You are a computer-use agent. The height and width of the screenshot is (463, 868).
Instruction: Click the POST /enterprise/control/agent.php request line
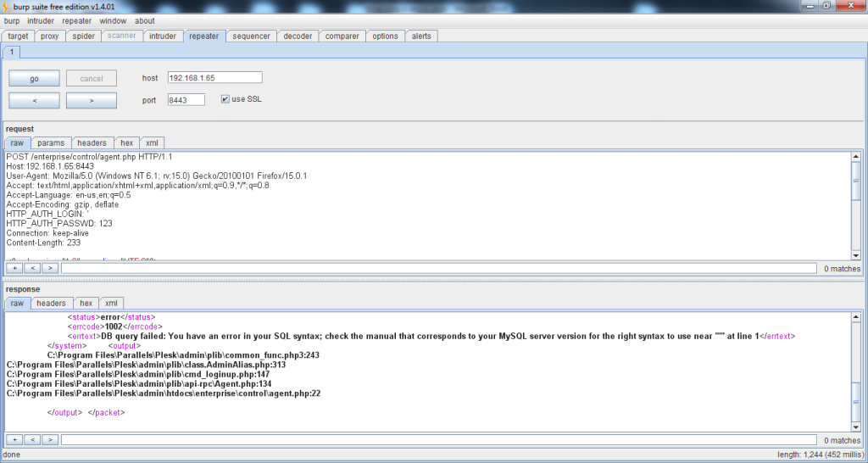pyautogui.click(x=89, y=157)
